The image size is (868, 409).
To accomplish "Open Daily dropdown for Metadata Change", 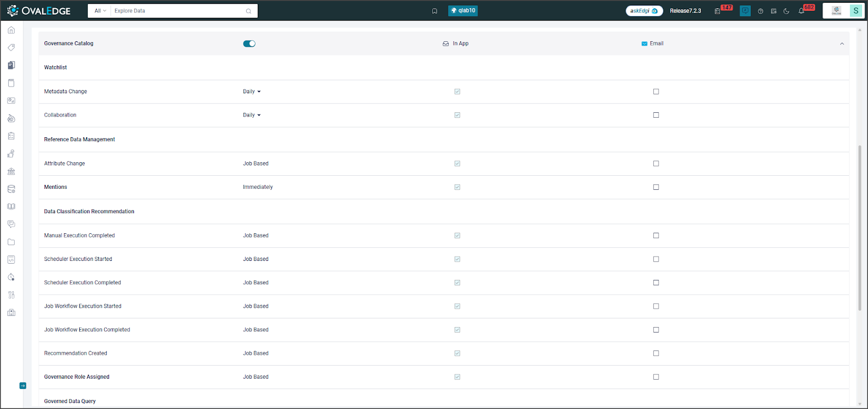I will [252, 92].
